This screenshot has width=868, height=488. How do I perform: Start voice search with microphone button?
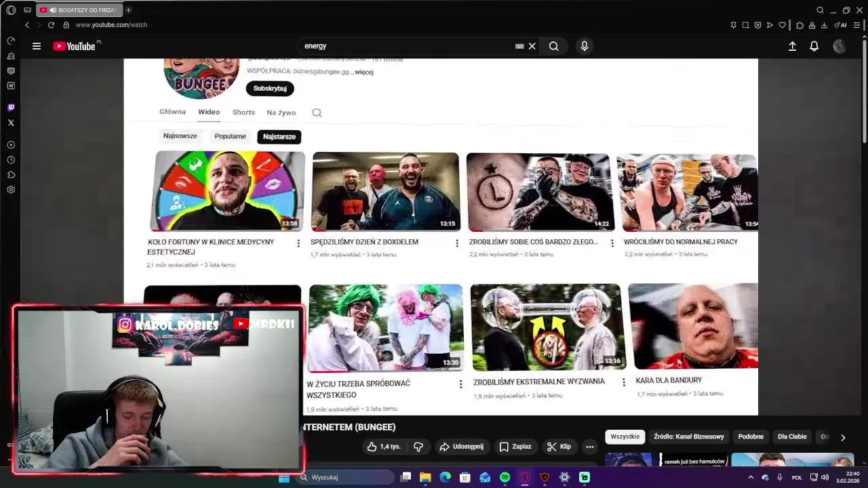point(585,46)
